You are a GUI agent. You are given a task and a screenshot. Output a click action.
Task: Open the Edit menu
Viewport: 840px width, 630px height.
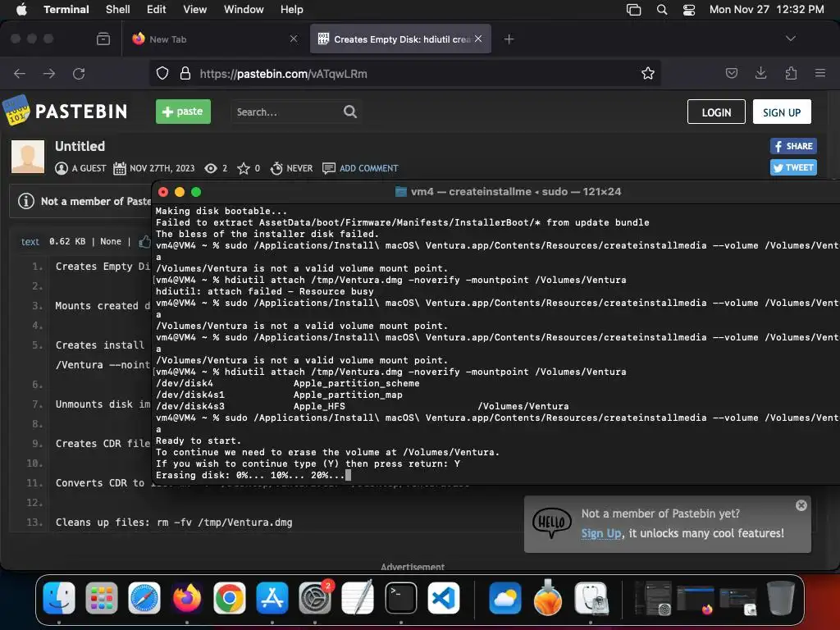click(157, 10)
